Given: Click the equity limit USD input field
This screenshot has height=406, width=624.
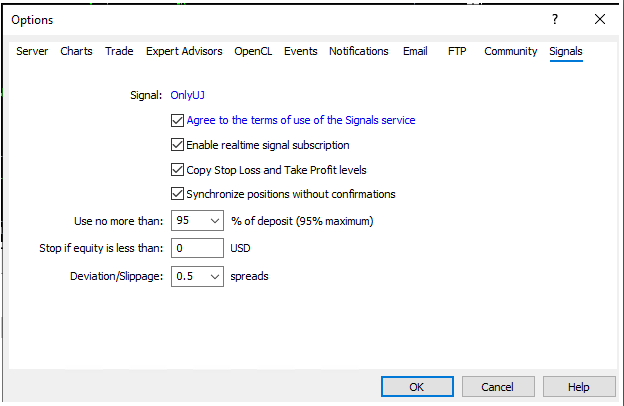Looking at the screenshot, I should coord(197,248).
